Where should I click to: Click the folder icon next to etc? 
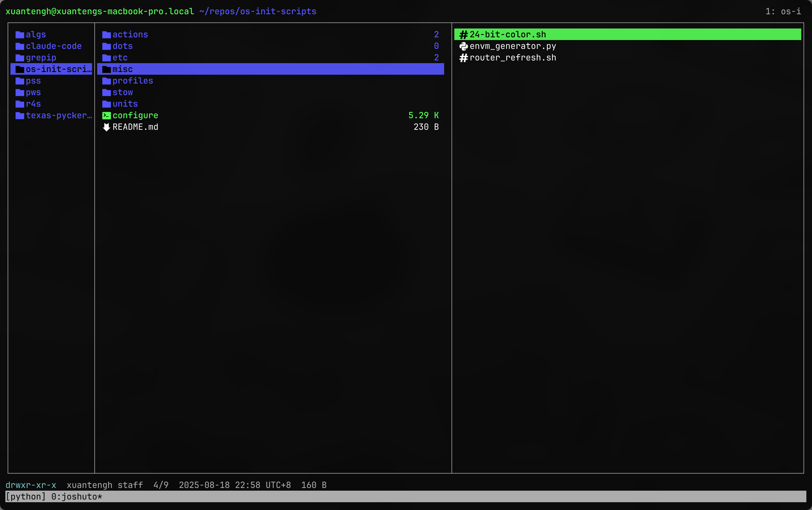click(107, 58)
